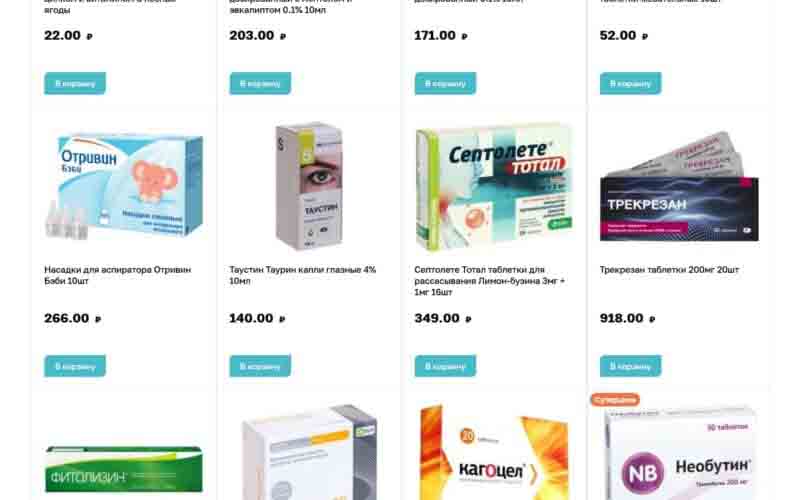
Task: Open link Насадки для аспиратора Отривин Бэби
Action: 117,275
